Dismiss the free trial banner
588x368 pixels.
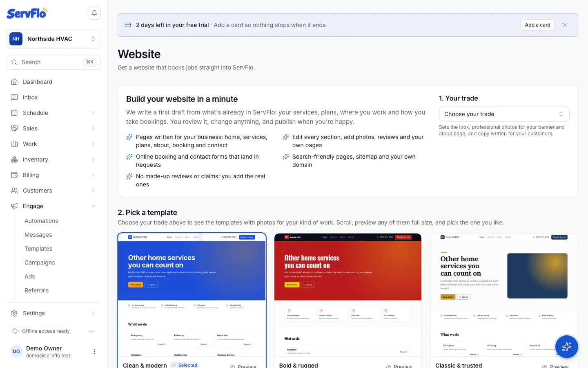click(x=565, y=25)
